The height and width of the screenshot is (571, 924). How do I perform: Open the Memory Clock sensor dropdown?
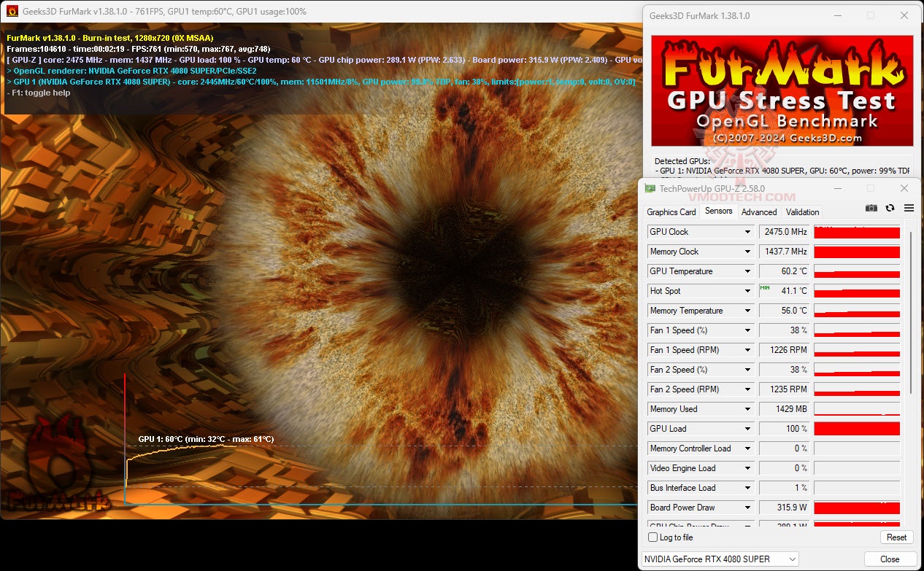click(747, 252)
